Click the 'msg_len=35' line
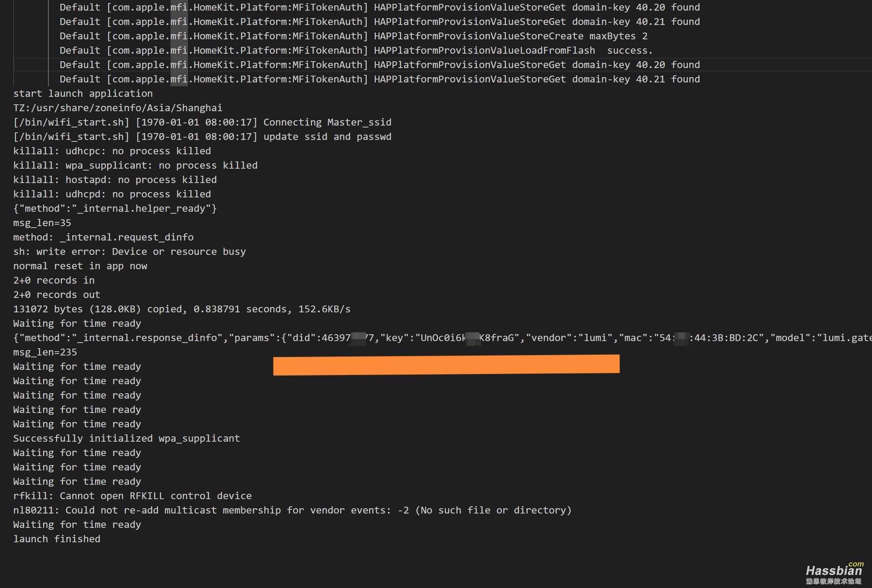Viewport: 872px width, 588px height. 42,223
